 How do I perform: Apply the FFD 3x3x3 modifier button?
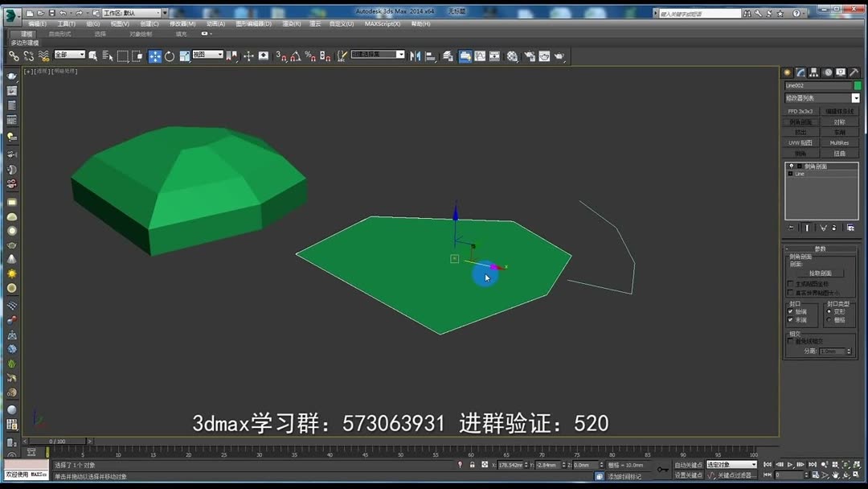tap(802, 110)
